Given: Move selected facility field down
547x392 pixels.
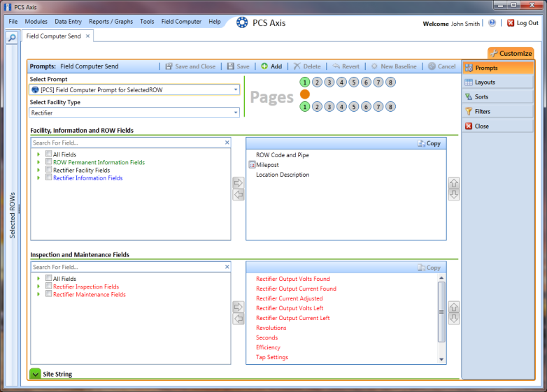Looking at the screenshot, I should tap(454, 194).
